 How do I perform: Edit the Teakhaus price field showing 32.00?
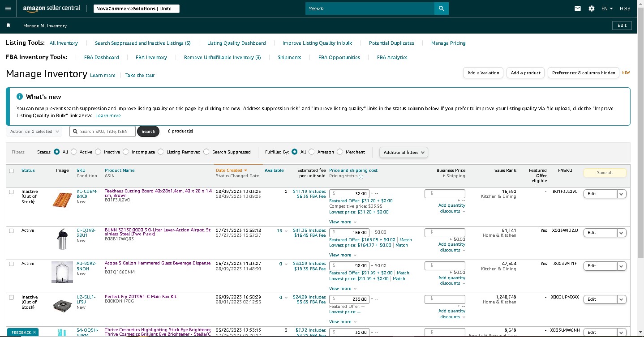(x=349, y=194)
